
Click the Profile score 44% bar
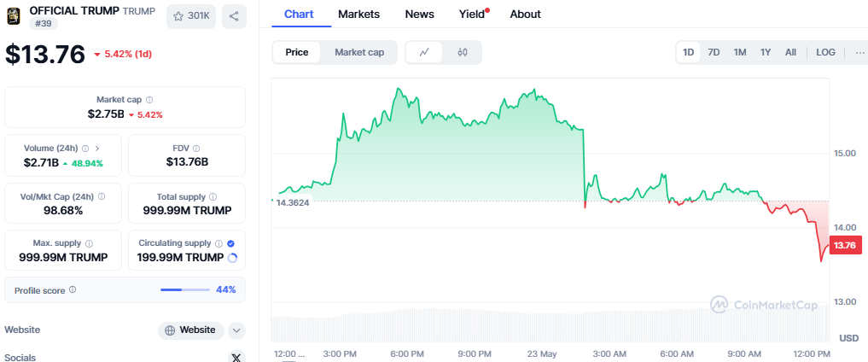(x=185, y=289)
